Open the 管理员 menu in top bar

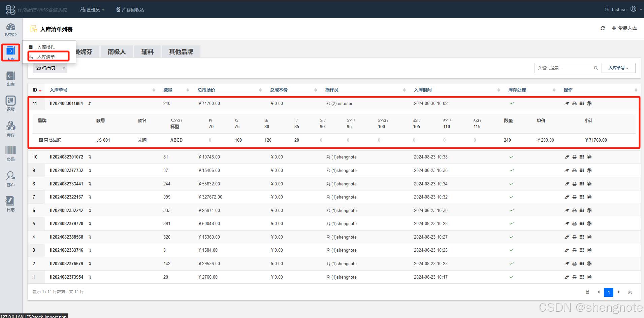(92, 10)
